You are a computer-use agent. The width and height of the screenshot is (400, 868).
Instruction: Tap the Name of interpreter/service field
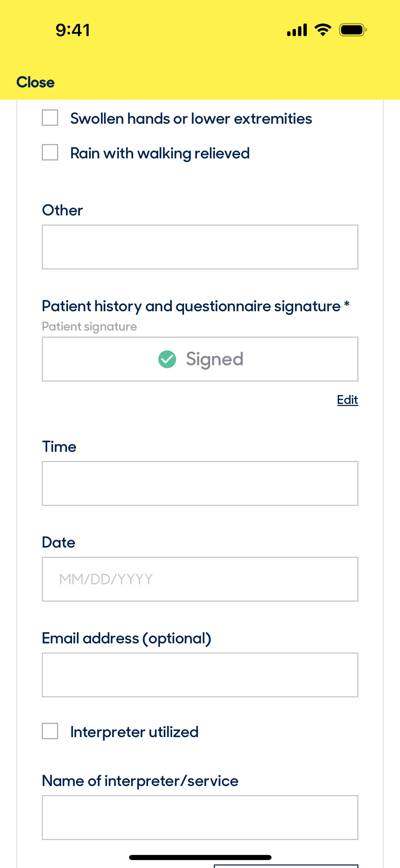coord(200,818)
